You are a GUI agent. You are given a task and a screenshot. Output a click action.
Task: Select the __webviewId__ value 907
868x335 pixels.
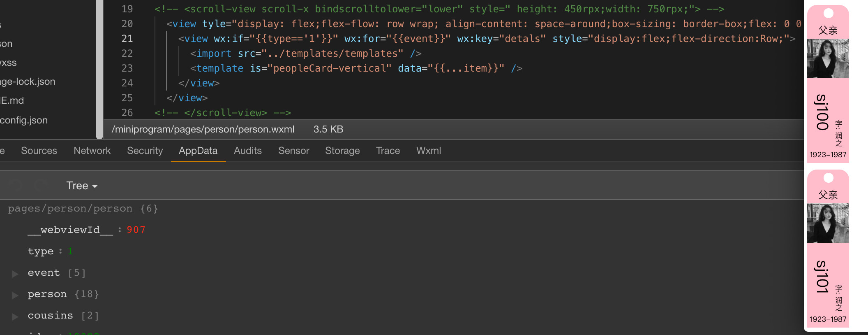coord(136,230)
